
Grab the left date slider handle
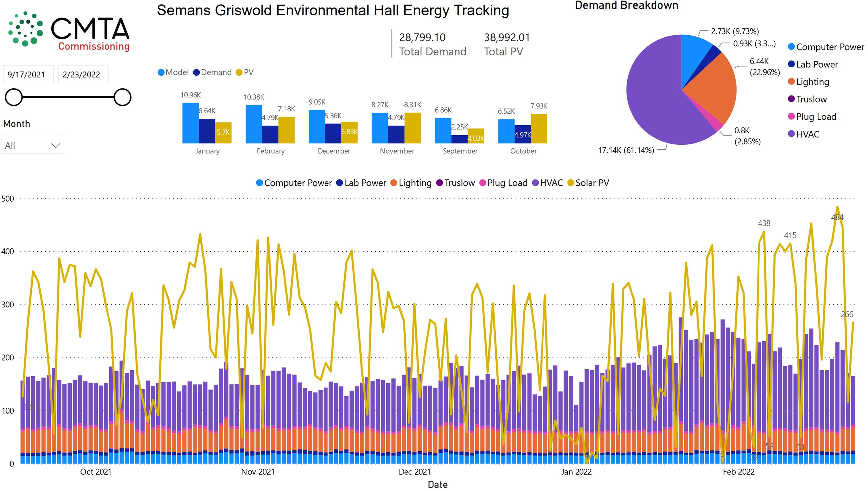[14, 97]
